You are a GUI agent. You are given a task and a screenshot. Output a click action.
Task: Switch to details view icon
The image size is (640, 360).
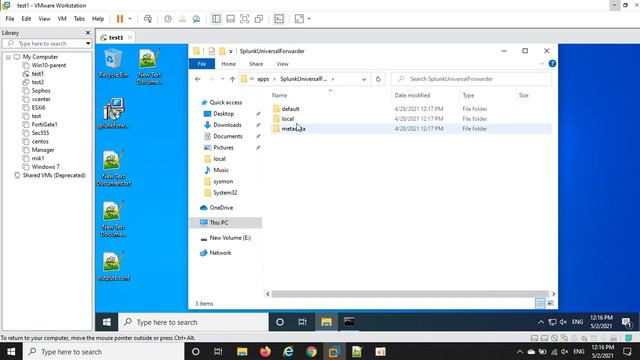click(540, 303)
